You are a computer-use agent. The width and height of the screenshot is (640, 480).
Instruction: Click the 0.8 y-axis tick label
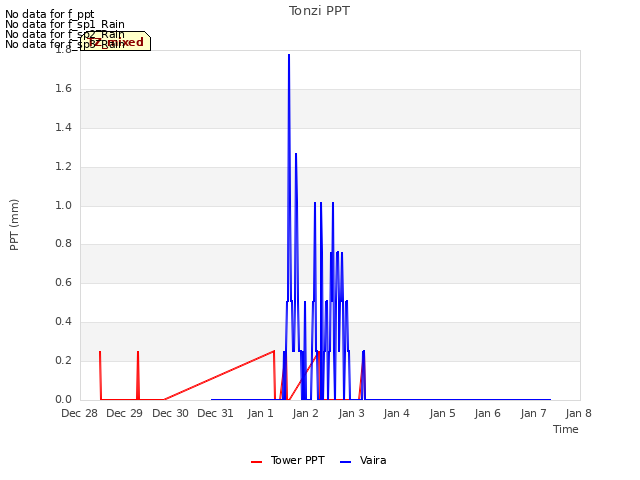point(63,244)
